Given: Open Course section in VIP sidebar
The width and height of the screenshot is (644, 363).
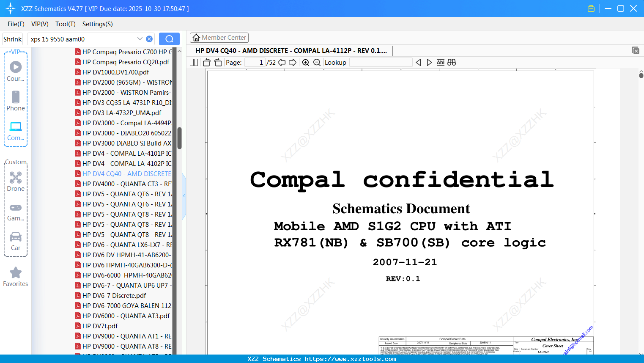Looking at the screenshot, I should pyautogui.click(x=16, y=71).
